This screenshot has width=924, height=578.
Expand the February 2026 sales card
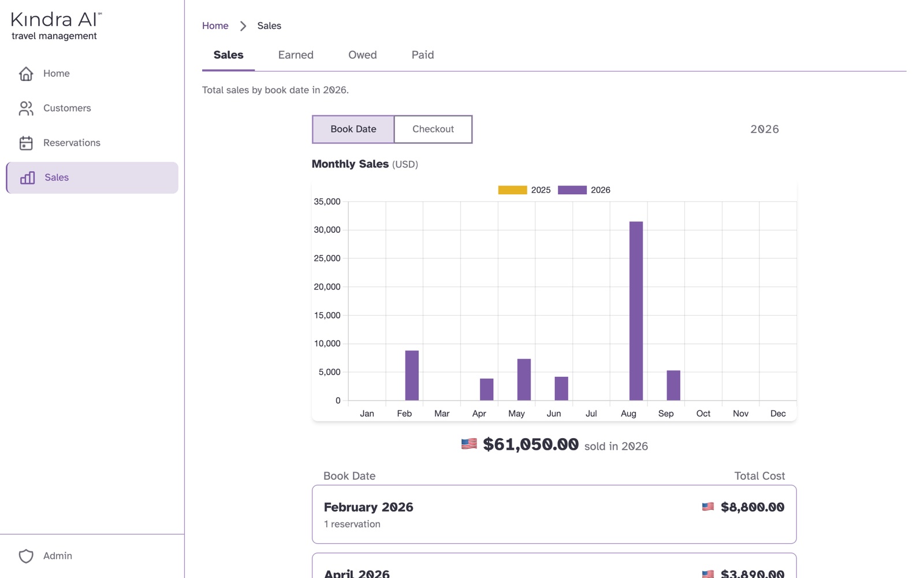tap(554, 514)
